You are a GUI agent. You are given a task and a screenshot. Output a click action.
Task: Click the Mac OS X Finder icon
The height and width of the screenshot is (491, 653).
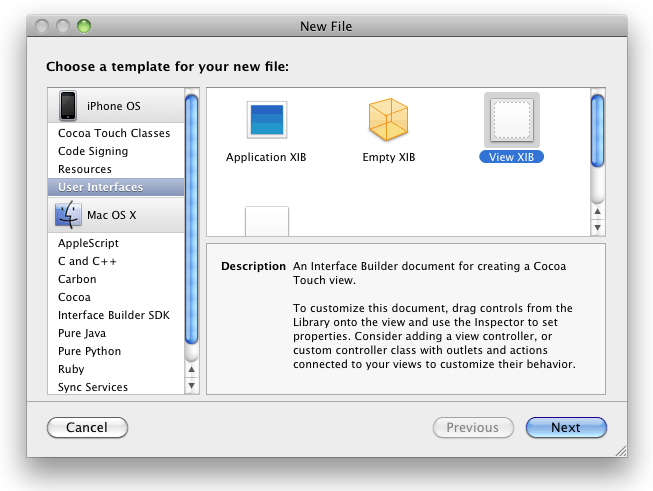[68, 215]
